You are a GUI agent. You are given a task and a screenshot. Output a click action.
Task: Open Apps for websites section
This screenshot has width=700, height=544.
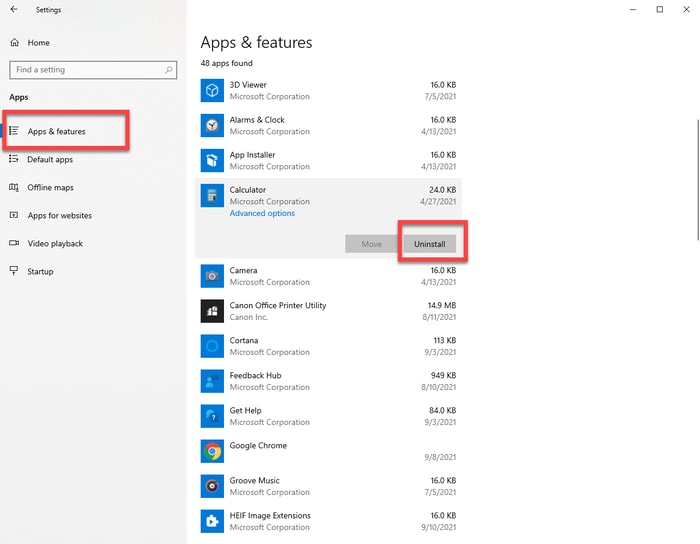pyautogui.click(x=59, y=215)
